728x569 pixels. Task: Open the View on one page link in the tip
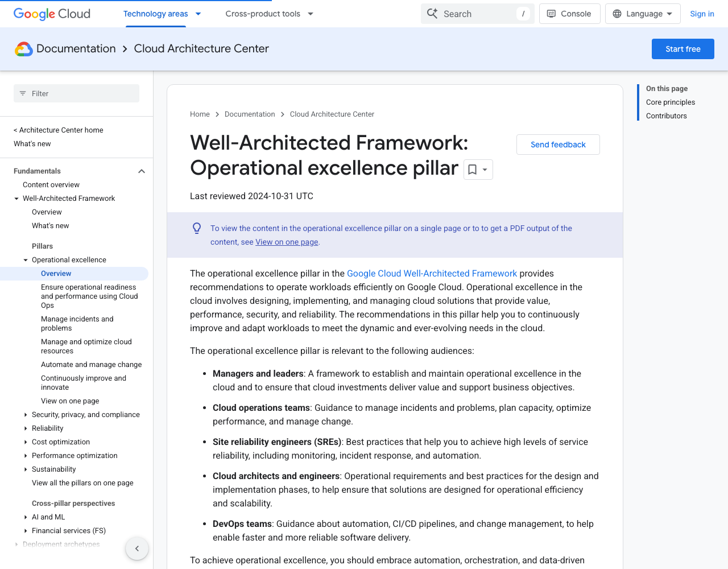point(287,242)
